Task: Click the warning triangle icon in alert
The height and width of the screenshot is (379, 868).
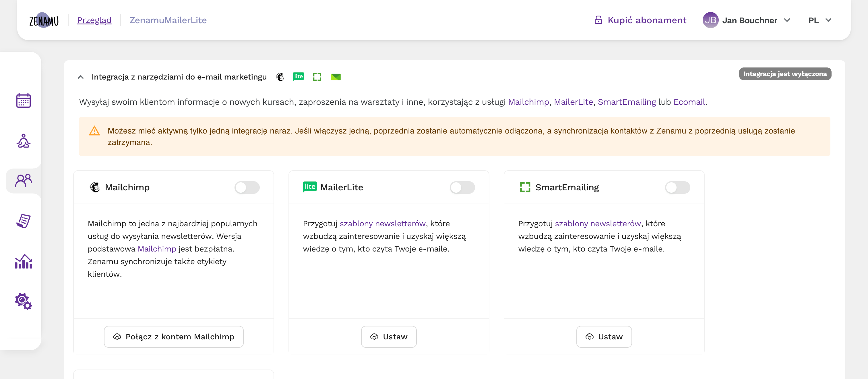Action: (94, 131)
